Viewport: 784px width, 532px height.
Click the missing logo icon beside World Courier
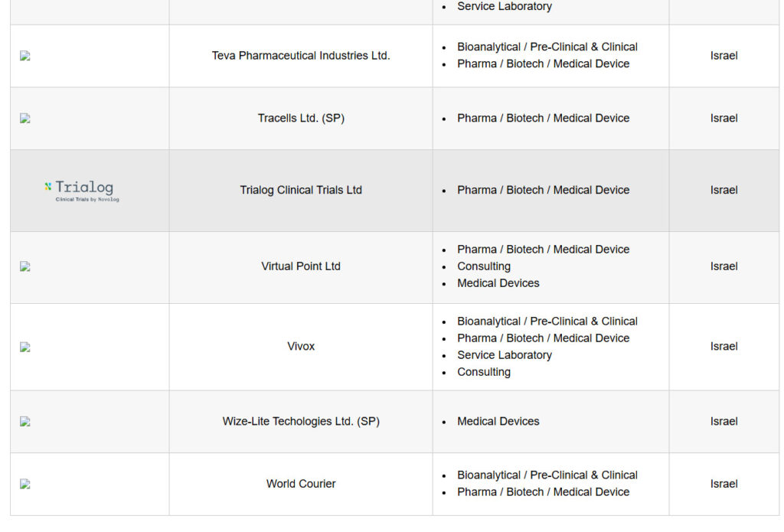click(25, 484)
